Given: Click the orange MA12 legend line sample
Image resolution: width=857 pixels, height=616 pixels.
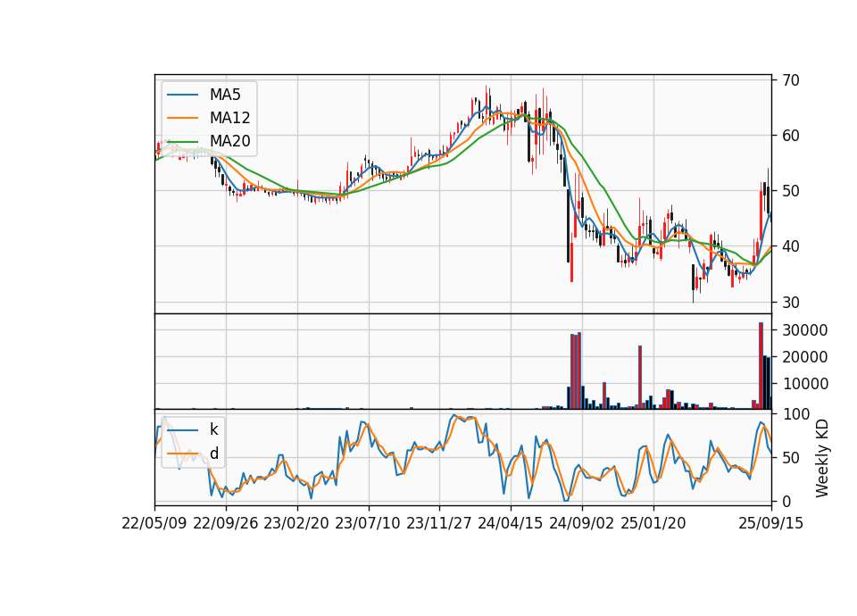Looking at the screenshot, I should (x=182, y=118).
